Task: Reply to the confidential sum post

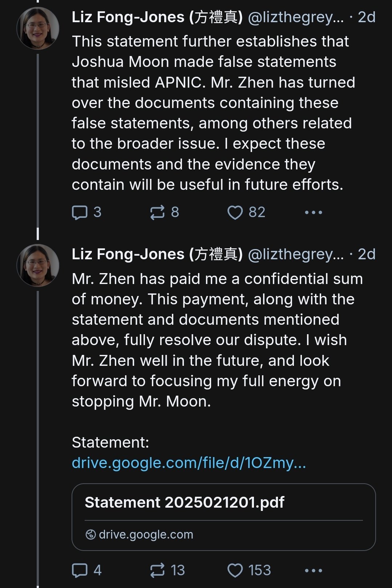Action: pos(80,570)
